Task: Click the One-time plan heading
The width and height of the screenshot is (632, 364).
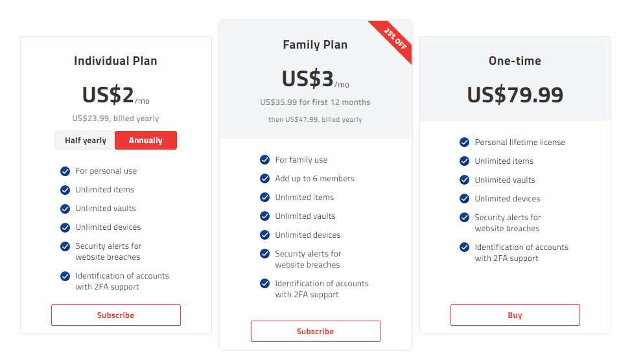Action: (515, 61)
